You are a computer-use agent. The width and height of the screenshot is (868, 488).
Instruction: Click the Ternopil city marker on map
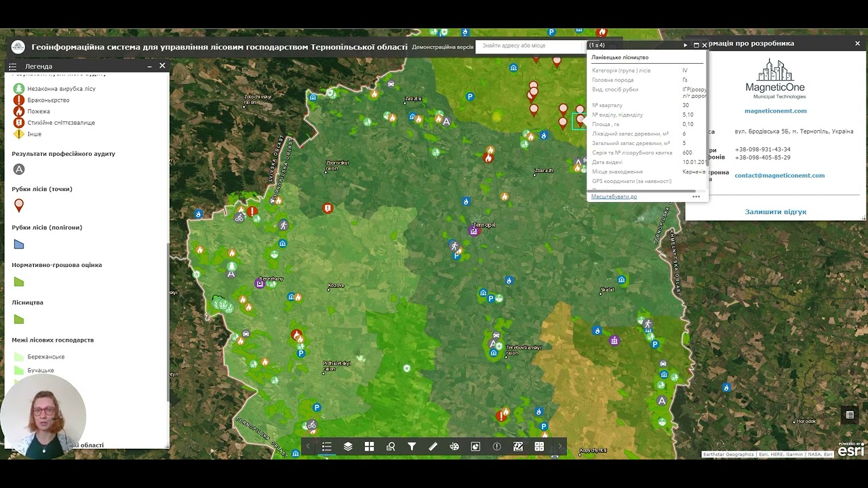[474, 231]
